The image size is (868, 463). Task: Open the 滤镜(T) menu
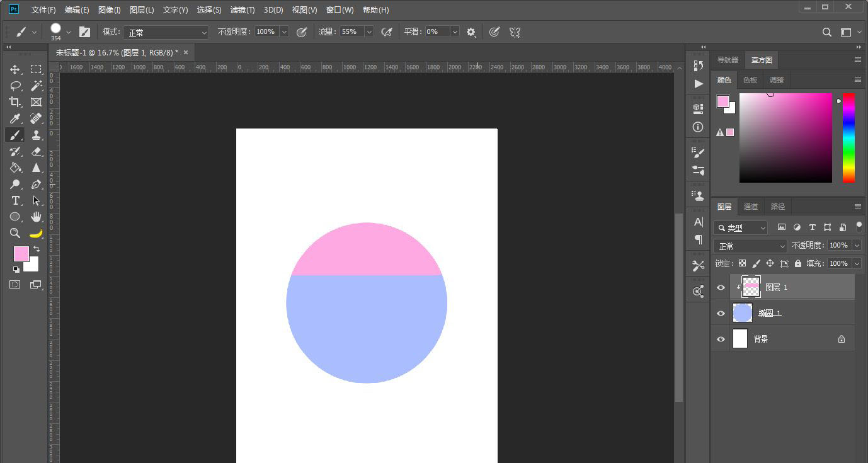(x=243, y=10)
